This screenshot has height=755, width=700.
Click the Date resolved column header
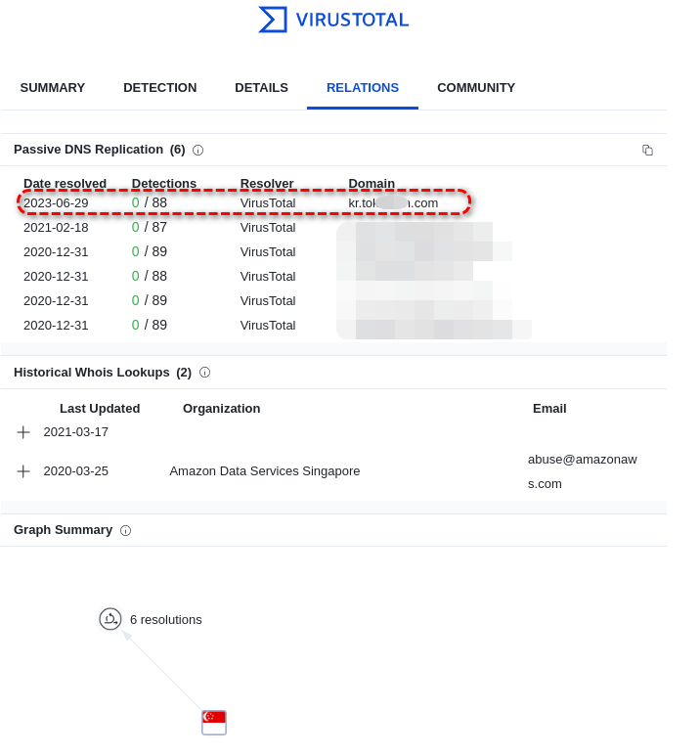tap(65, 184)
